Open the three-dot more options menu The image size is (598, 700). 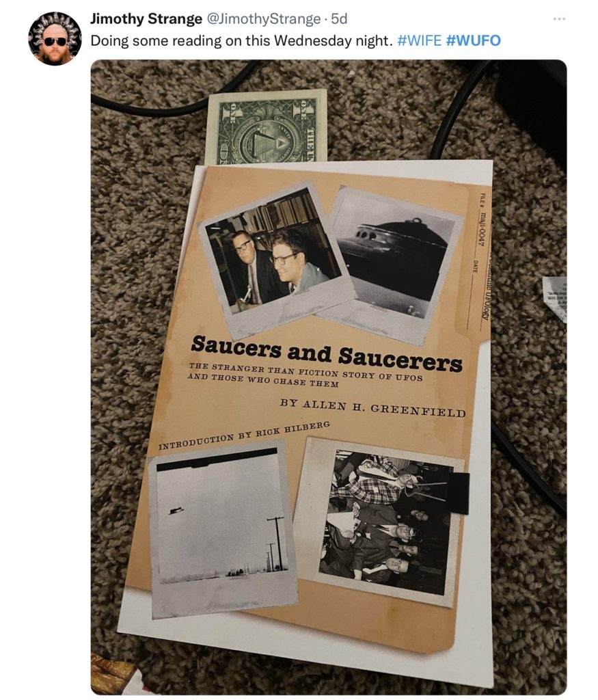pyautogui.click(x=559, y=18)
